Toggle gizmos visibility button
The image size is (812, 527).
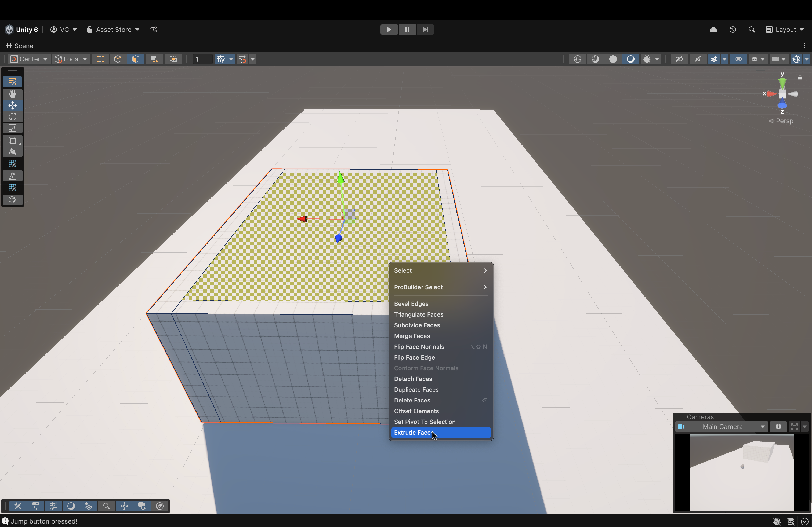point(796,59)
